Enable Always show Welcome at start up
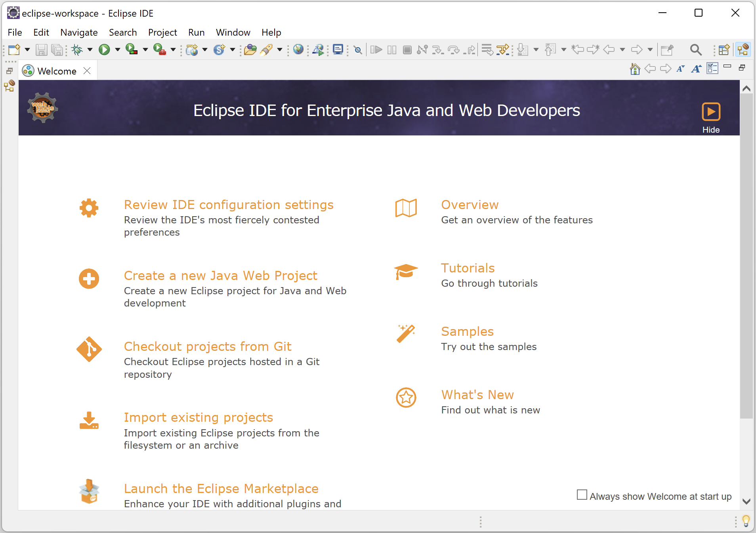 (x=582, y=495)
